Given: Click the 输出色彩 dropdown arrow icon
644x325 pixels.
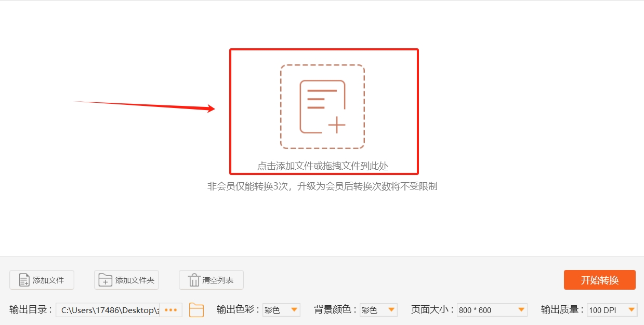Looking at the screenshot, I should tap(295, 309).
